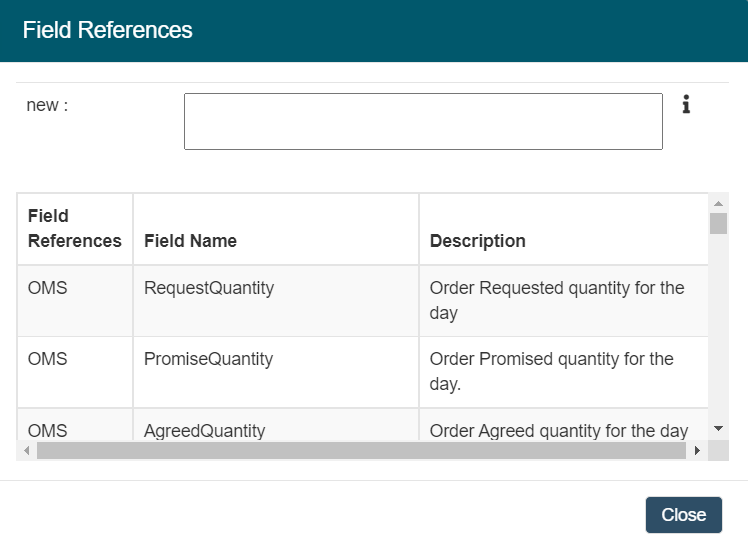Click OMS in the RequestQuantity row
The image size is (748, 546).
click(x=48, y=288)
